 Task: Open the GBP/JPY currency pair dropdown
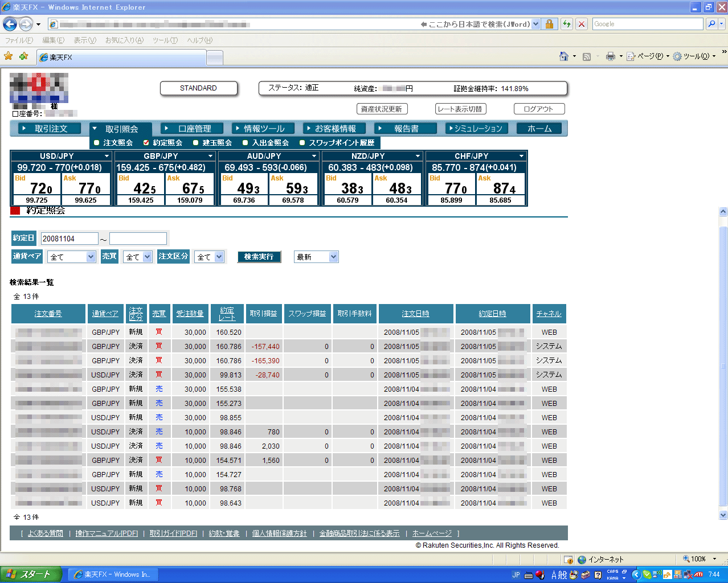pos(210,156)
